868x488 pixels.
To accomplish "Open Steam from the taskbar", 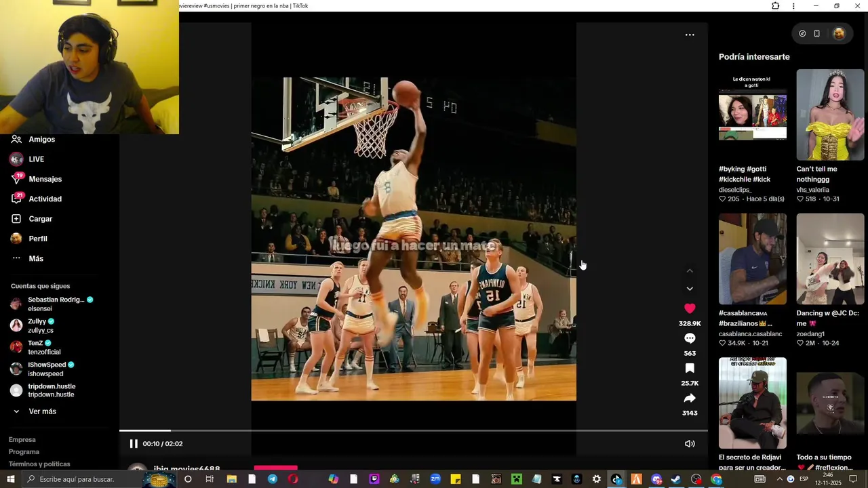I will [x=676, y=479].
